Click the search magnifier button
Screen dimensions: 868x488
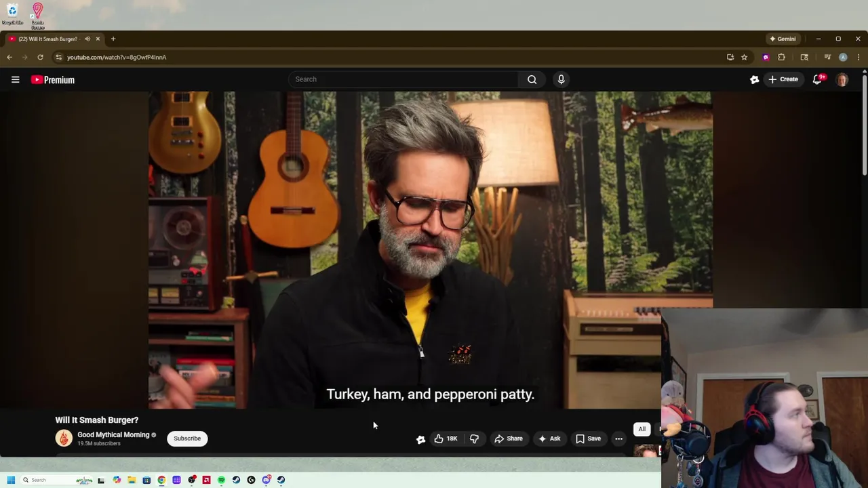(x=532, y=79)
